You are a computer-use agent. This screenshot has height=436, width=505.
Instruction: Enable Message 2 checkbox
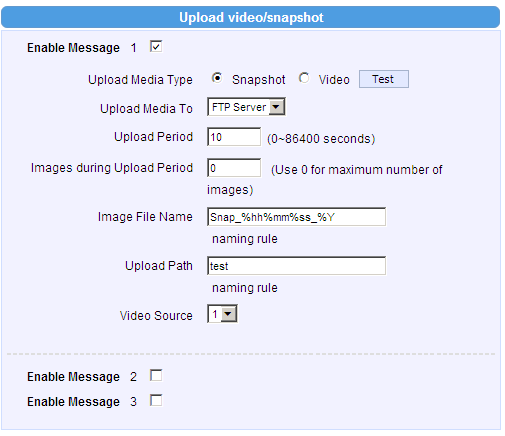click(x=156, y=375)
